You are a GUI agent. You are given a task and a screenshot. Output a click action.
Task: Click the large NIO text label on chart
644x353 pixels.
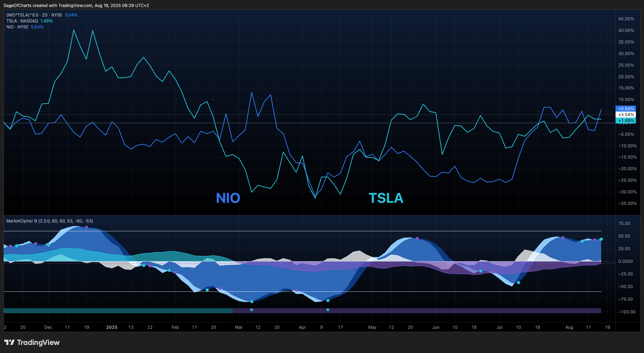click(228, 198)
